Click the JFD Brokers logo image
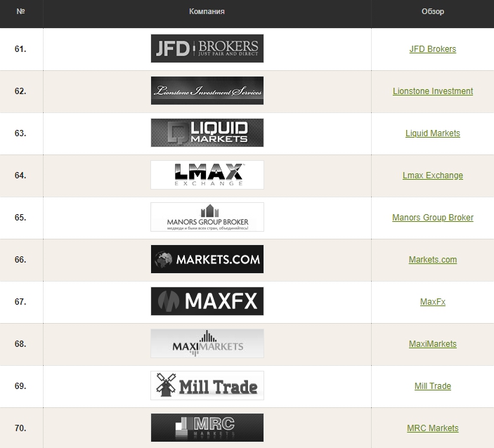This screenshot has height=448, width=494. pyautogui.click(x=207, y=48)
